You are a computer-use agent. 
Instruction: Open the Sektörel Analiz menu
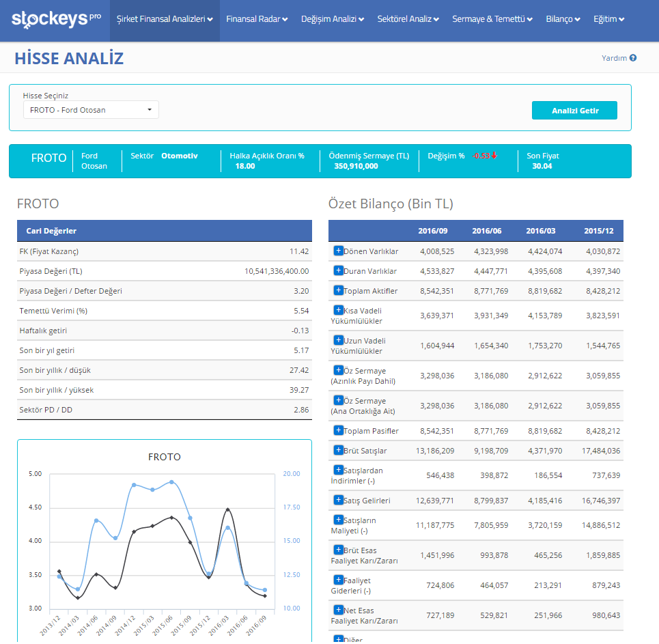(408, 19)
